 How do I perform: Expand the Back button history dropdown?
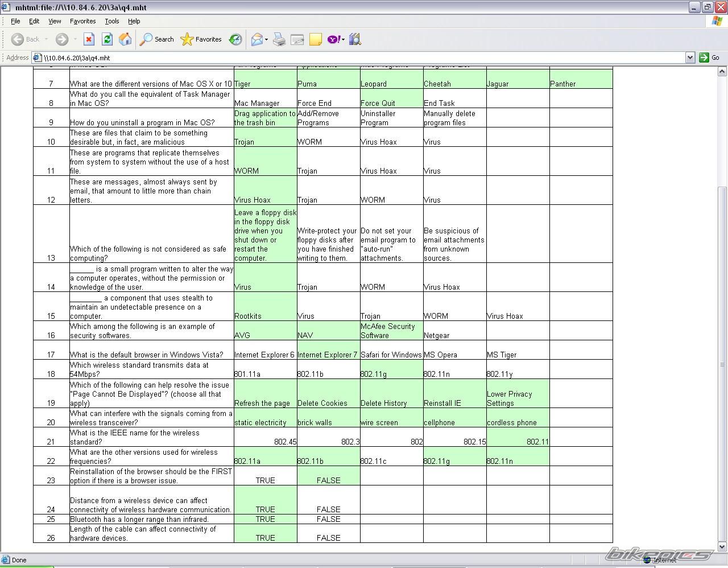coord(46,39)
